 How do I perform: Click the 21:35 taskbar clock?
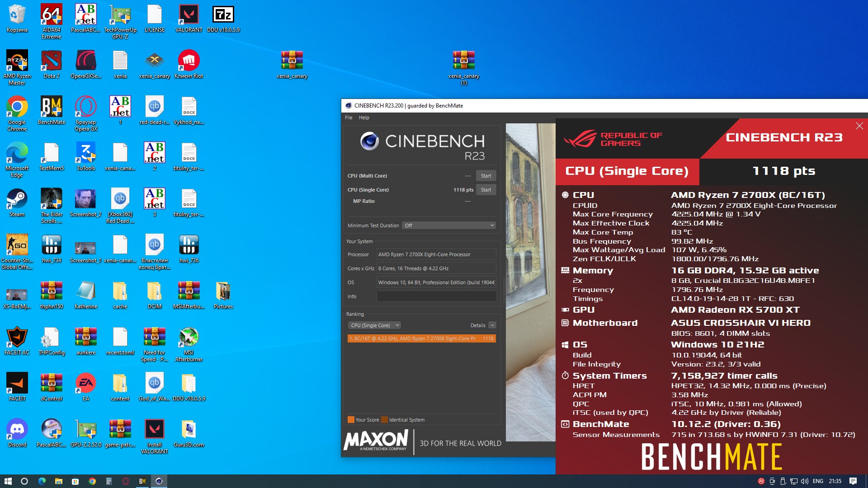point(835,481)
